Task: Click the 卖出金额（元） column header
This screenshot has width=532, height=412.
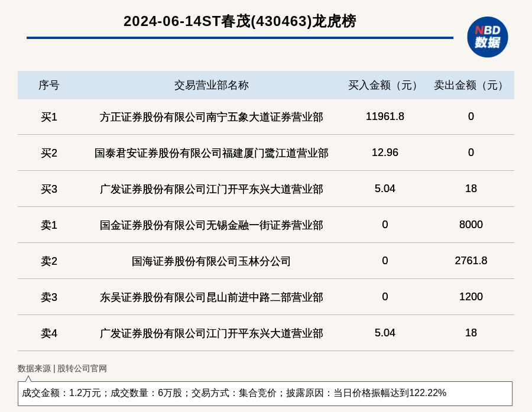Action: (471, 85)
